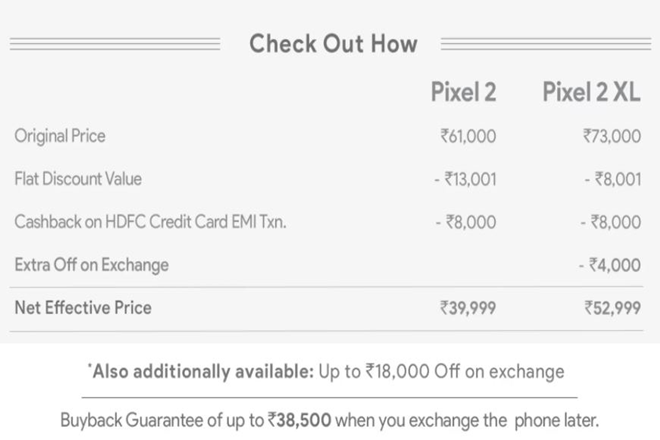The height and width of the screenshot is (440, 660).
Task: Click the ₹4,000 exchange discount value
Action: click(x=609, y=266)
